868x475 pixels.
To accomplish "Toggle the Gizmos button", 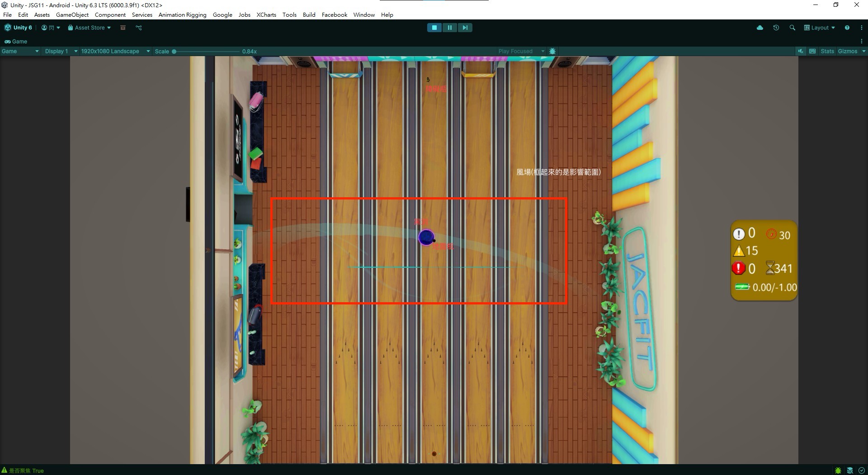I will point(848,51).
